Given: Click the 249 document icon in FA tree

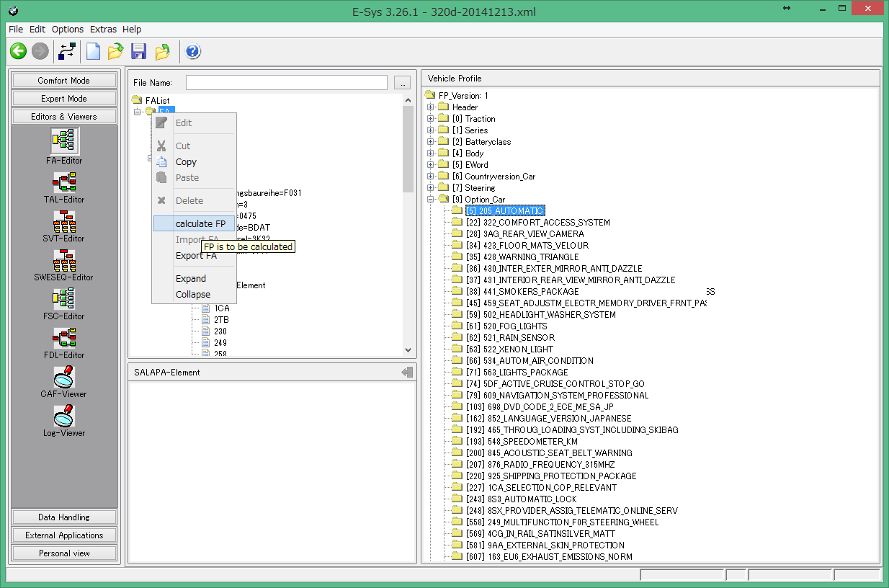Looking at the screenshot, I should click(205, 343).
